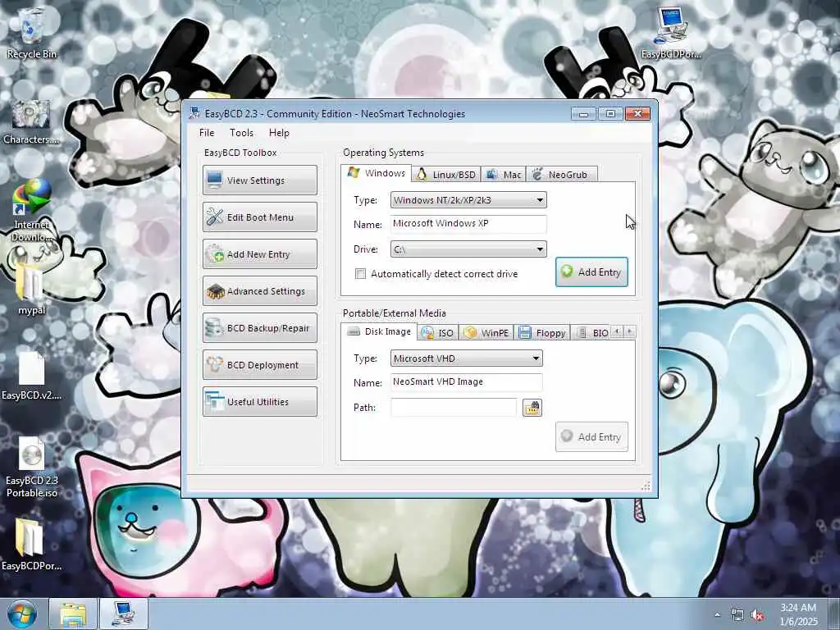Select EasyBCD.v2 file on desktop
The width and height of the screenshot is (840, 630).
(32, 376)
